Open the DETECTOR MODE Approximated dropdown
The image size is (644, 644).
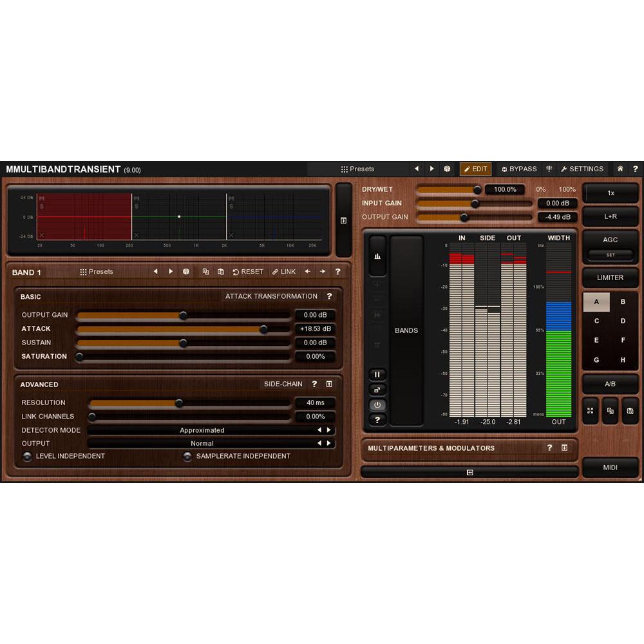[x=202, y=430]
